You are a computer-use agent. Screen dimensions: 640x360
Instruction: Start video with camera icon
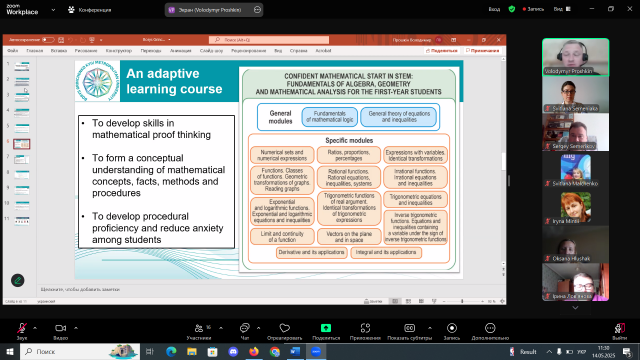point(60,328)
